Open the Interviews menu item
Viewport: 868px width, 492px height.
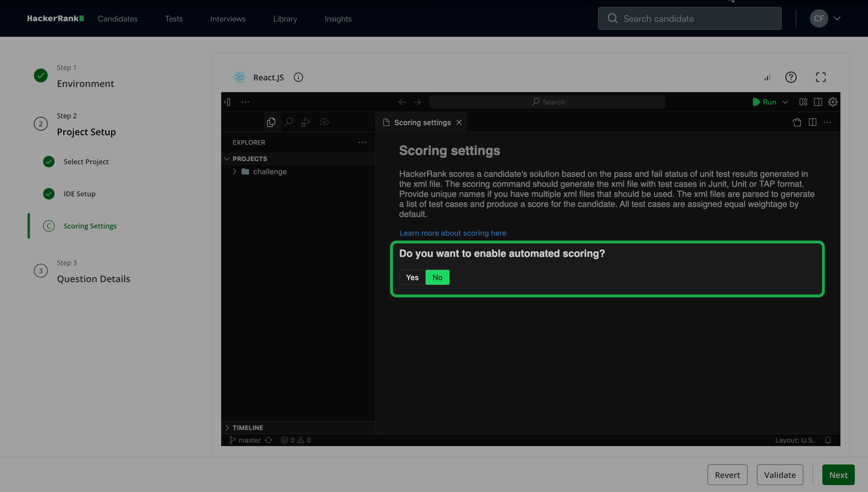(227, 19)
